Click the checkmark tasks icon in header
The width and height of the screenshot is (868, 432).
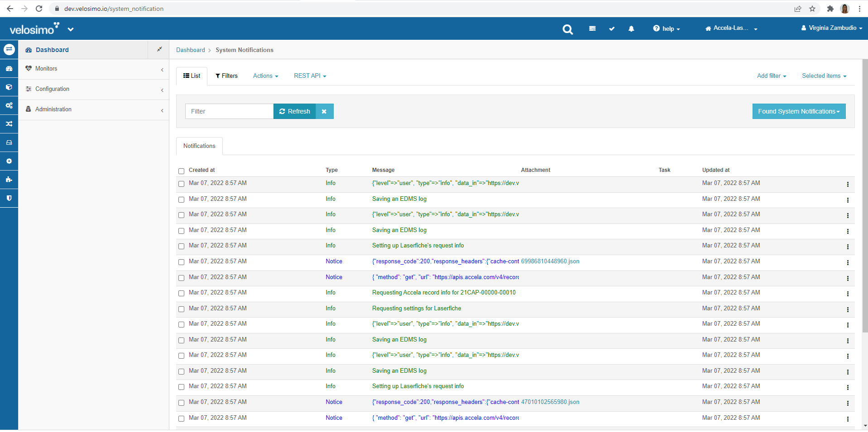click(612, 29)
